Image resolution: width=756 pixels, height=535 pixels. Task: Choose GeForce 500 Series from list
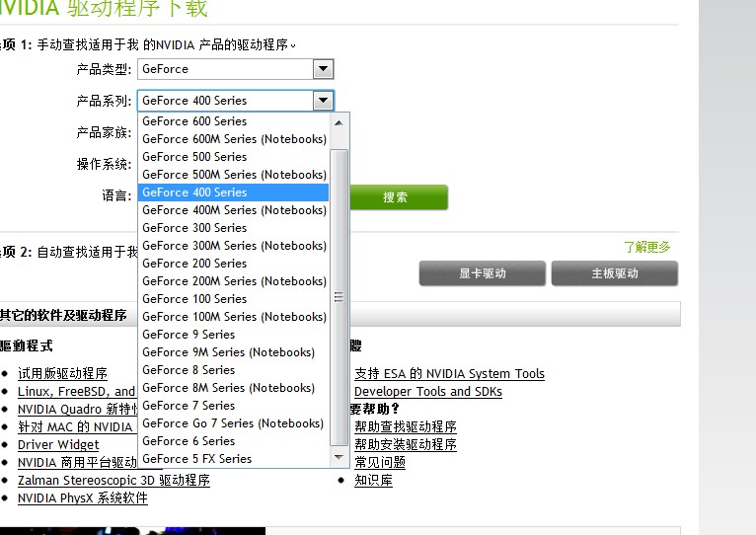(233, 157)
